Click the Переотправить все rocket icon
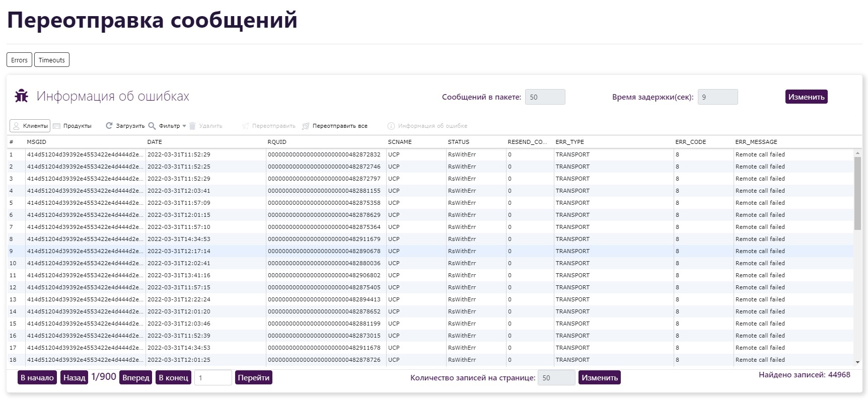This screenshot has width=868, height=400. click(x=306, y=126)
